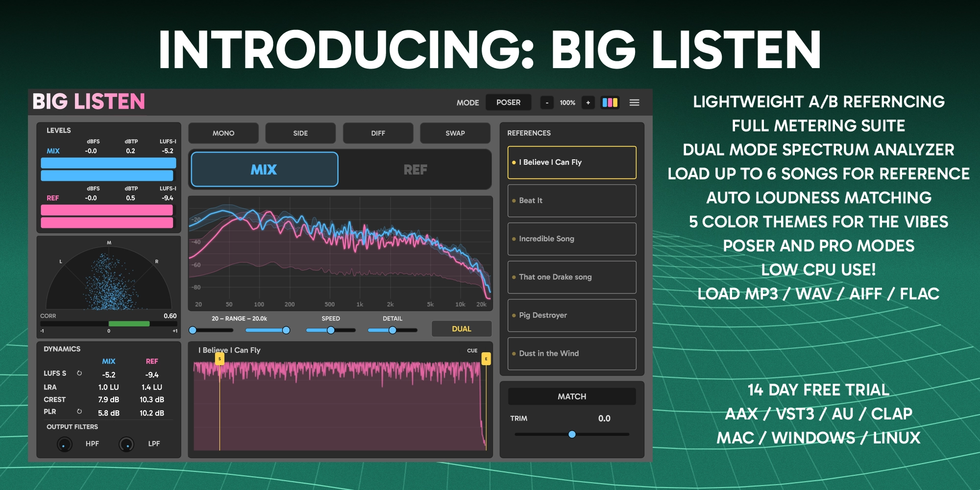The image size is (980, 490).
Task: Click the LPF output filter knob
Action: [x=126, y=444]
